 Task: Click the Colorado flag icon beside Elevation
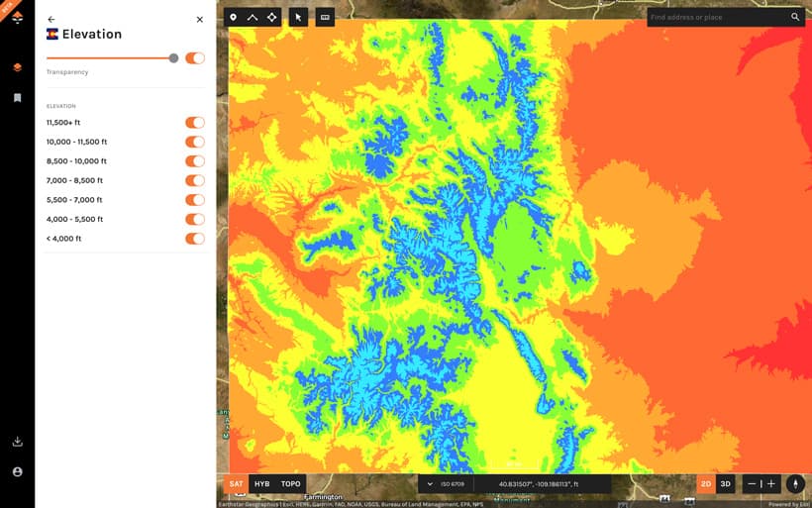tap(52, 35)
